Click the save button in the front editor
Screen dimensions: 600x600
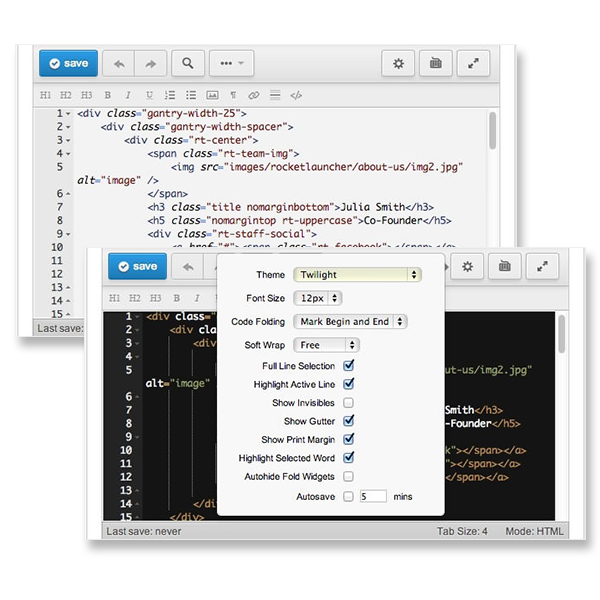137,266
